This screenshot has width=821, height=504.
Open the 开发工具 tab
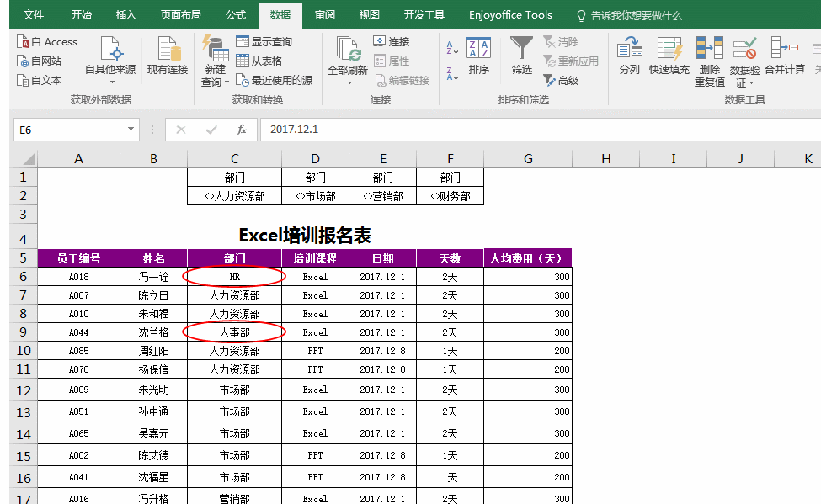point(424,14)
